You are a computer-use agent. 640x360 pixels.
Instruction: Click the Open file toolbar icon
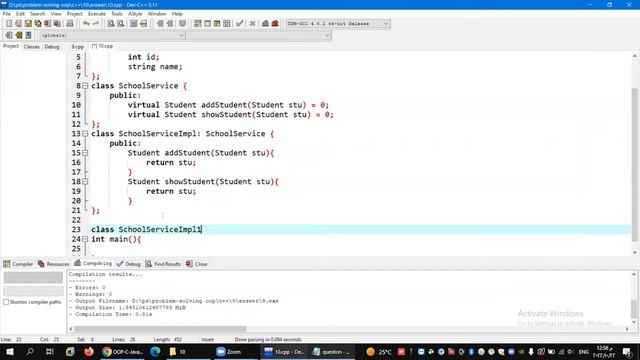click(x=18, y=24)
